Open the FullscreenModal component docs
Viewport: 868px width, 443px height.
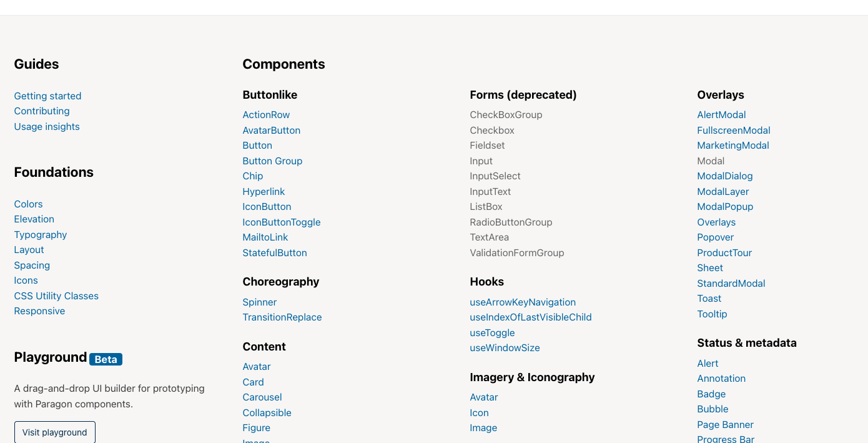coord(733,130)
